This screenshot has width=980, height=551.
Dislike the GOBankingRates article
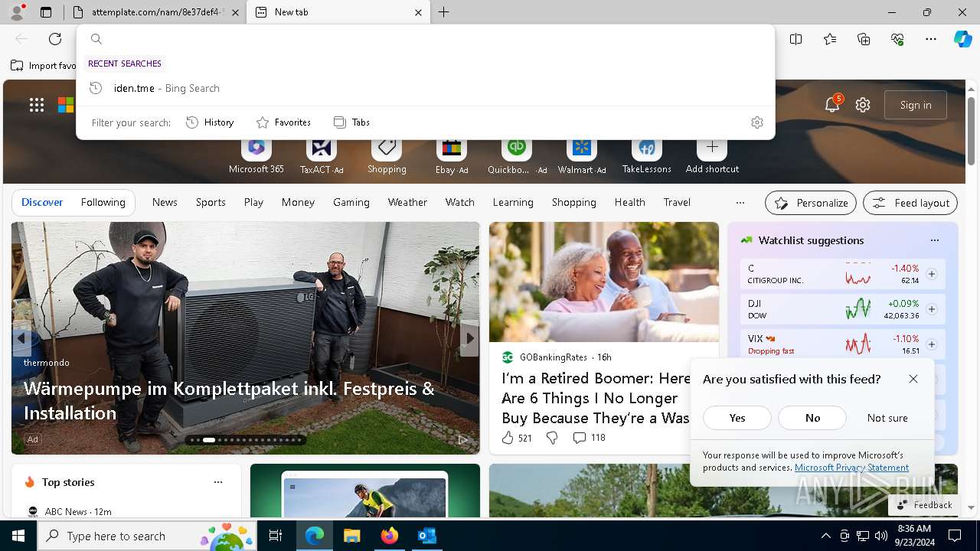552,438
